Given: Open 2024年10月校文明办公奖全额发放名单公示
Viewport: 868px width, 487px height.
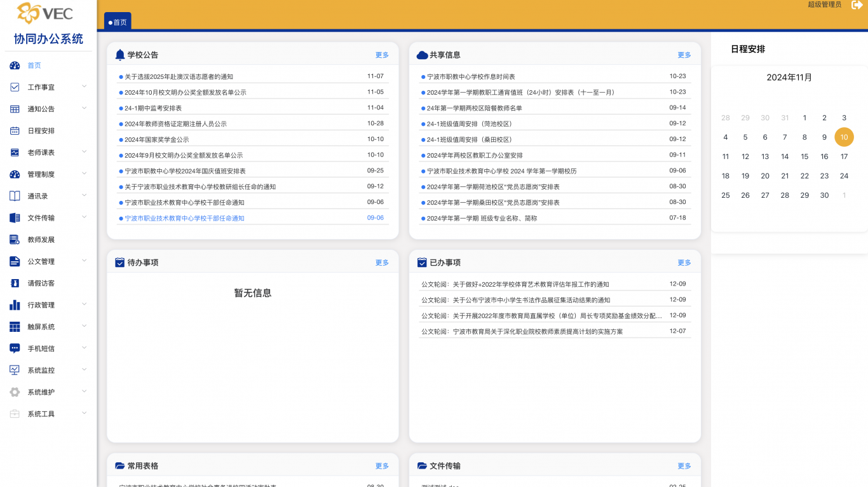Looking at the screenshot, I should (x=186, y=92).
